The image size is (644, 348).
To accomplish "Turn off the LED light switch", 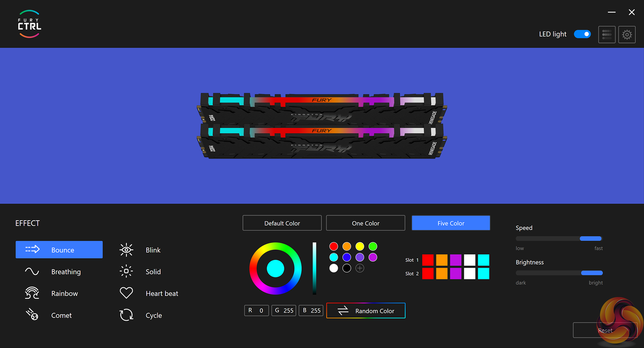I will [582, 34].
